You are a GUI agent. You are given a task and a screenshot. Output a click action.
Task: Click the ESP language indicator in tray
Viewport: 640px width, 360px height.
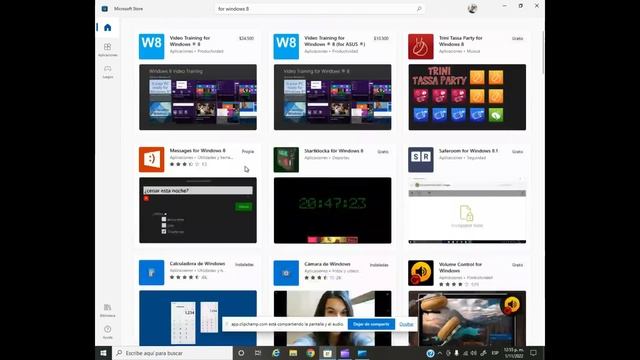(496, 353)
